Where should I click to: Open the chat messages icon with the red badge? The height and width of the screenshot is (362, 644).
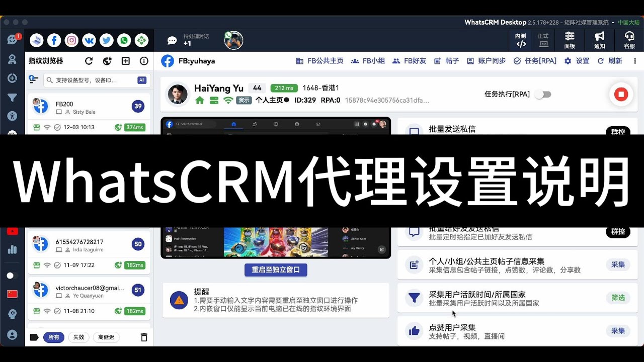tap(13, 40)
